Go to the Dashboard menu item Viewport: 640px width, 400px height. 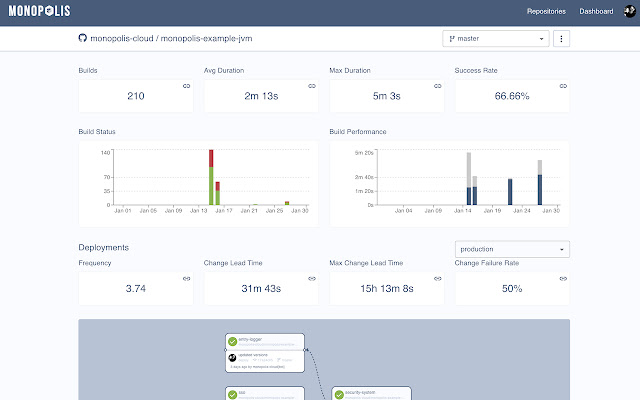pyautogui.click(x=596, y=12)
